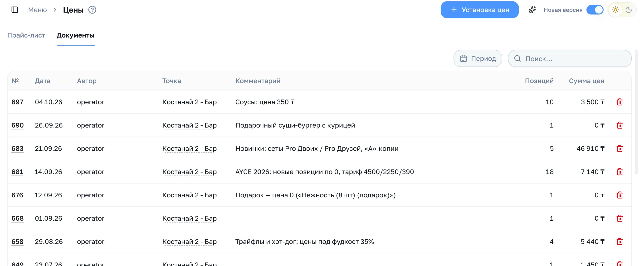This screenshot has width=644, height=266.
Task: Open the Период date filter
Action: [x=478, y=58]
